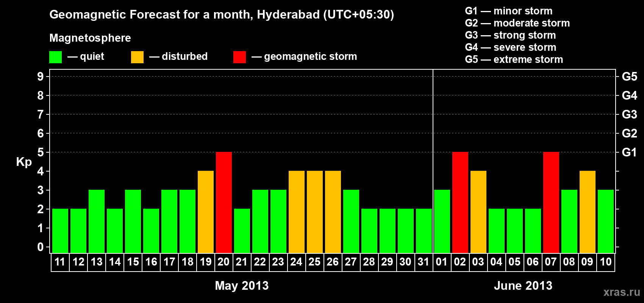Click the 'G1 — minor storm' legend line

pyautogui.click(x=509, y=11)
